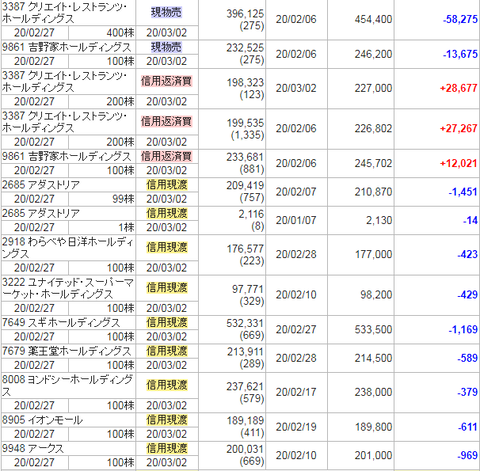
Task: Click the 8008 ヨンドシーホールディングス name
Action: [x=67, y=386]
